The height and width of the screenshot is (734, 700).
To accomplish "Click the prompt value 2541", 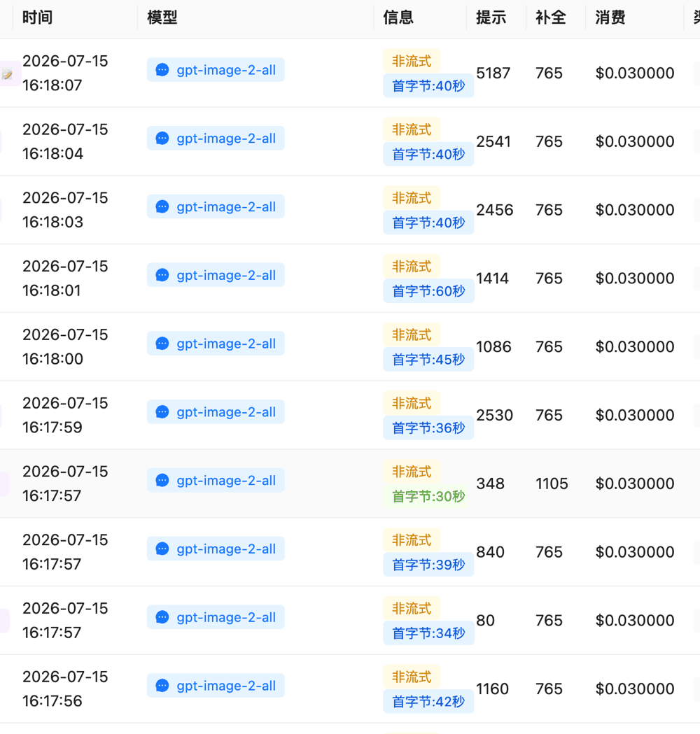I will [x=493, y=141].
